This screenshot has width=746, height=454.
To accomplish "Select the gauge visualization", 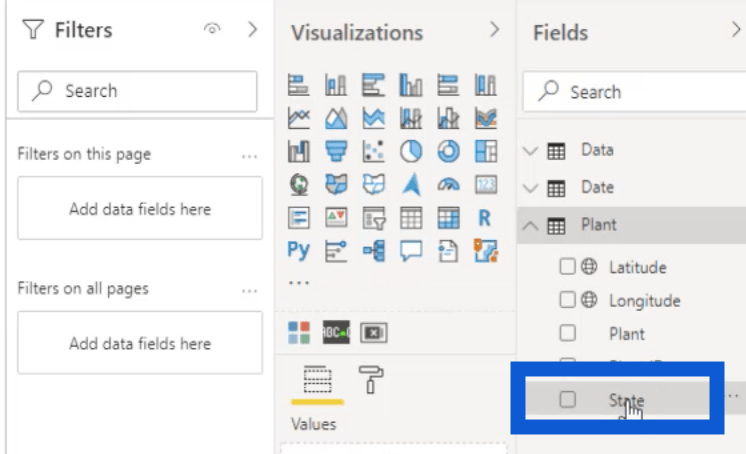I will (449, 185).
